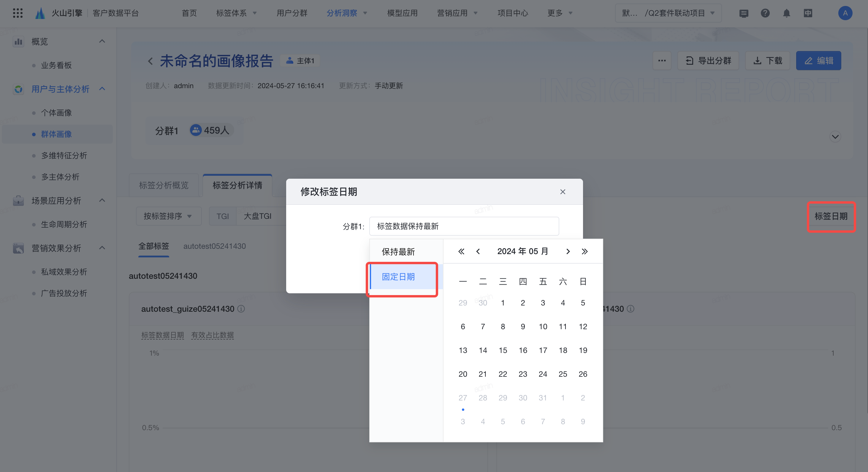
Task: Select the 用户分群 nav item
Action: tap(292, 13)
